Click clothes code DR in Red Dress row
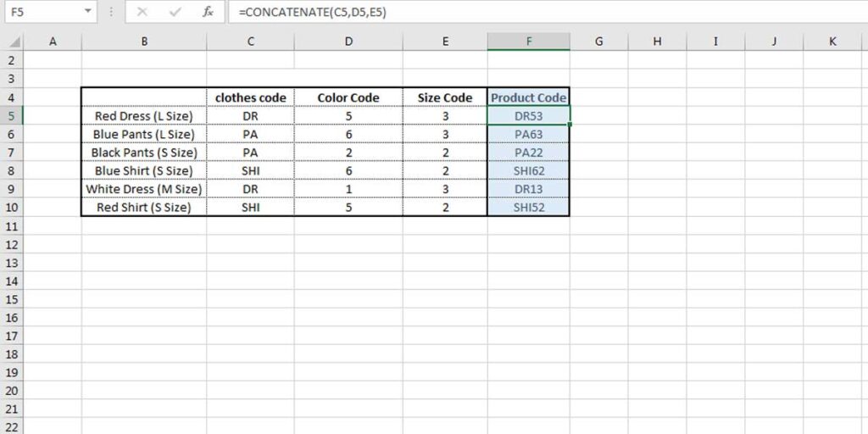The height and width of the screenshot is (434, 868). click(251, 116)
